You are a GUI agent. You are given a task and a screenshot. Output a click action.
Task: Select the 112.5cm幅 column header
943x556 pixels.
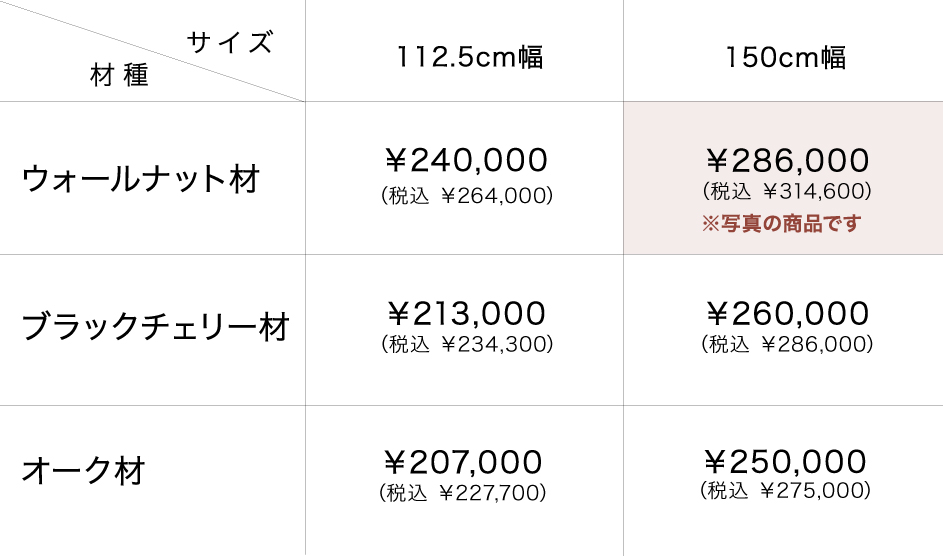[x=469, y=57]
